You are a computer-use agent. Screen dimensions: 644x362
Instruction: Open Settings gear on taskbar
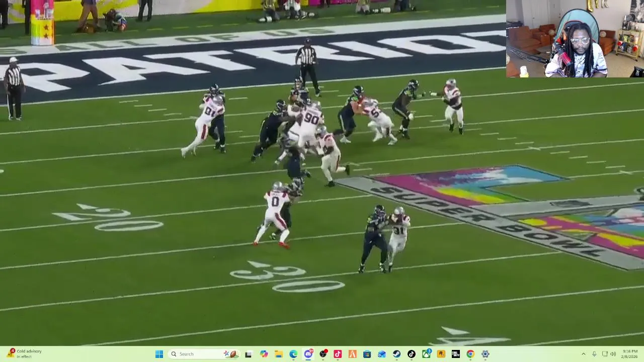[x=485, y=354]
